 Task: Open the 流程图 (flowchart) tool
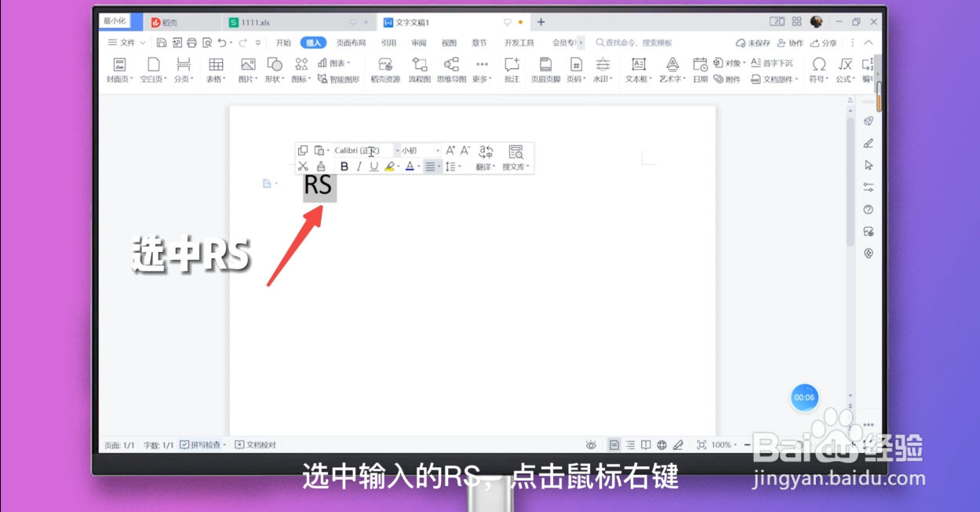[x=419, y=69]
